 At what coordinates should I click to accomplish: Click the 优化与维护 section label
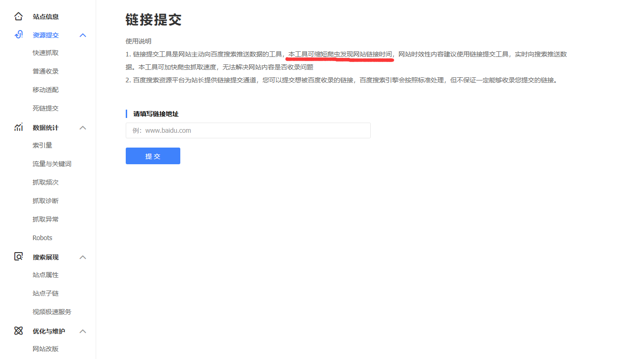(x=49, y=331)
